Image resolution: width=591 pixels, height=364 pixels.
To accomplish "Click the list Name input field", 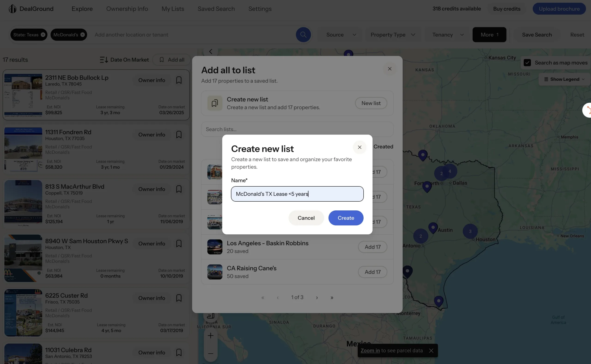I will pos(297,194).
